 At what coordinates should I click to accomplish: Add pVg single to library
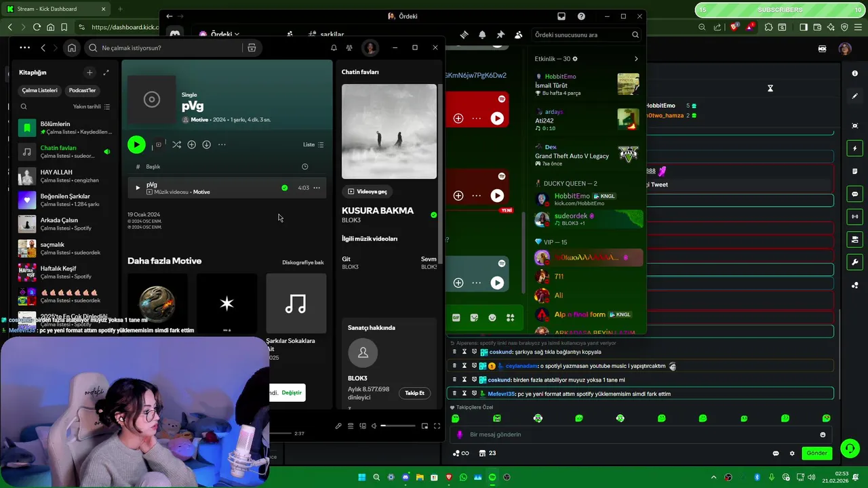[x=192, y=144]
